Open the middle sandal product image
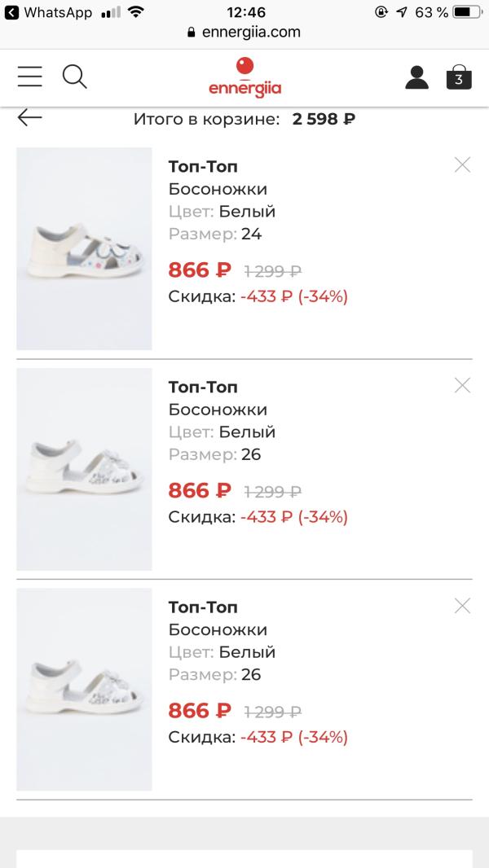 pos(84,469)
